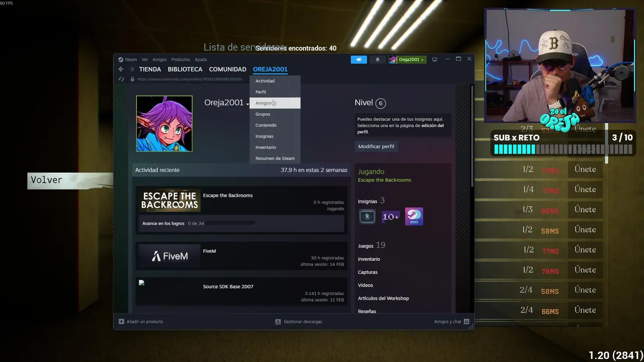Click the FiveM game title

209,251
